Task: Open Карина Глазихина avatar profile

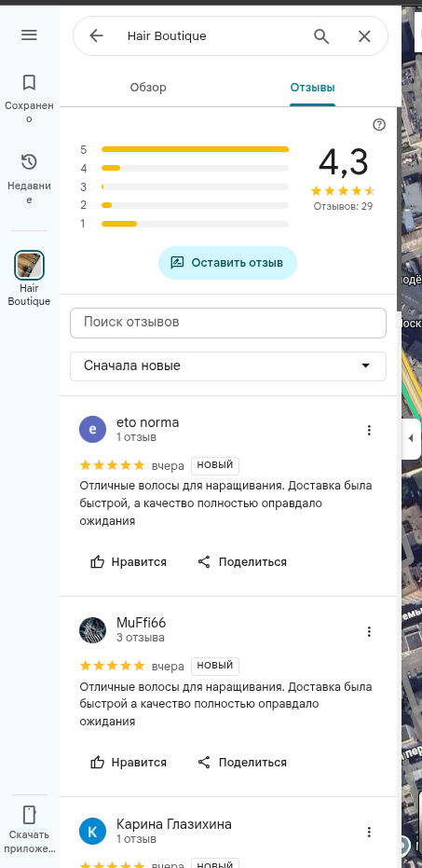Action: 92,831
